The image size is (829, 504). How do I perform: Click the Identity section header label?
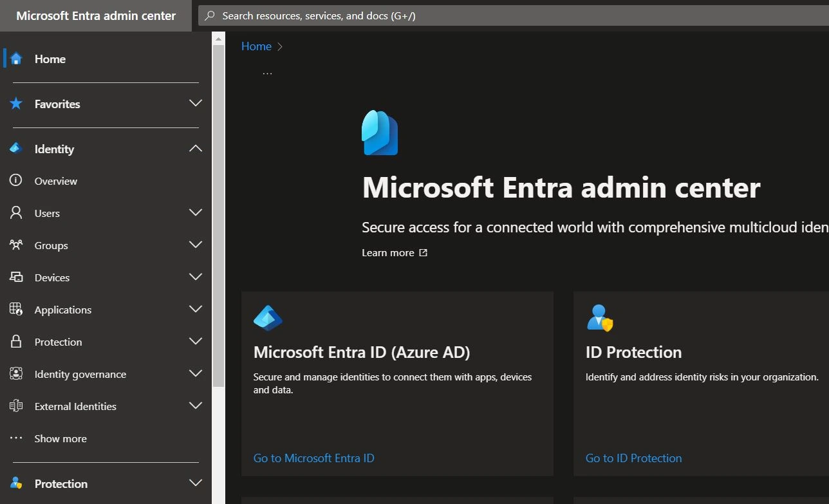(54, 149)
